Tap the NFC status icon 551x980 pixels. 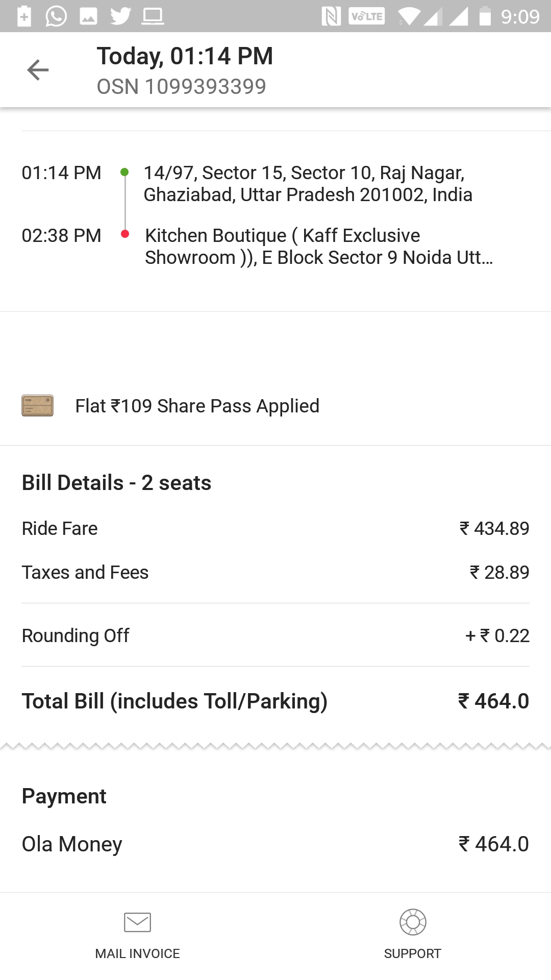click(x=331, y=16)
